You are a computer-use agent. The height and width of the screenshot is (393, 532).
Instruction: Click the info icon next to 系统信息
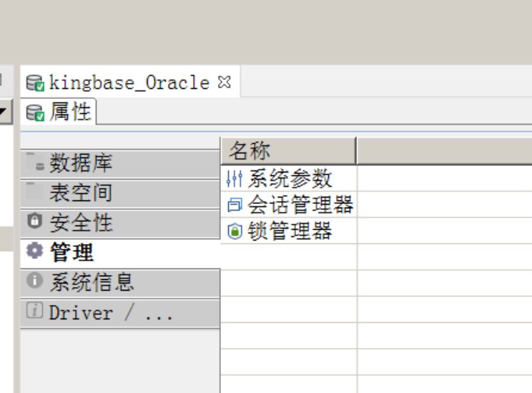[x=34, y=281]
